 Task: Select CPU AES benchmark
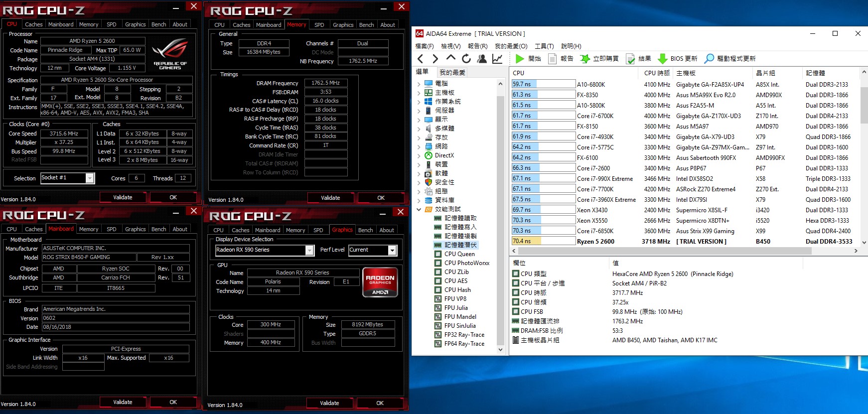click(450, 281)
